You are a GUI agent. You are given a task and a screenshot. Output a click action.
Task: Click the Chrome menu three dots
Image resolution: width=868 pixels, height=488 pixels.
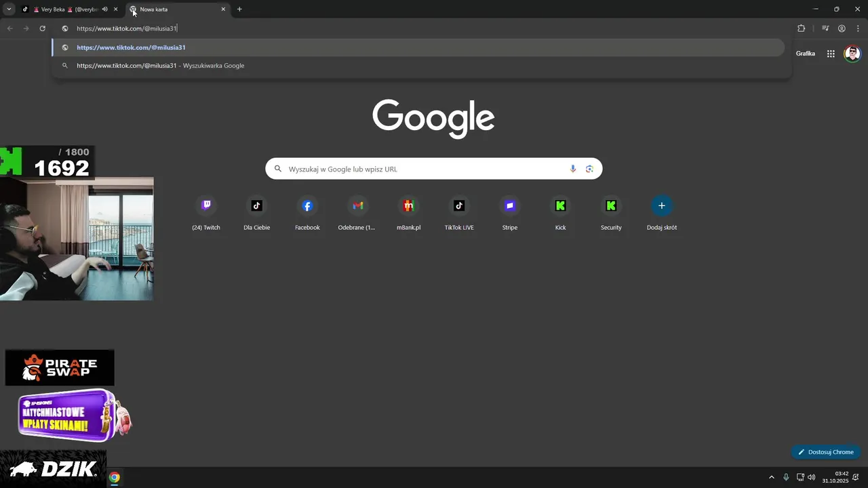(x=858, y=28)
